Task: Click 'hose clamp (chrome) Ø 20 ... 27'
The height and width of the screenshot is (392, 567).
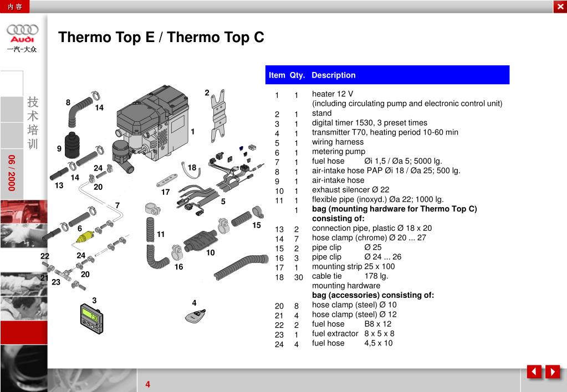Action: 369,238
